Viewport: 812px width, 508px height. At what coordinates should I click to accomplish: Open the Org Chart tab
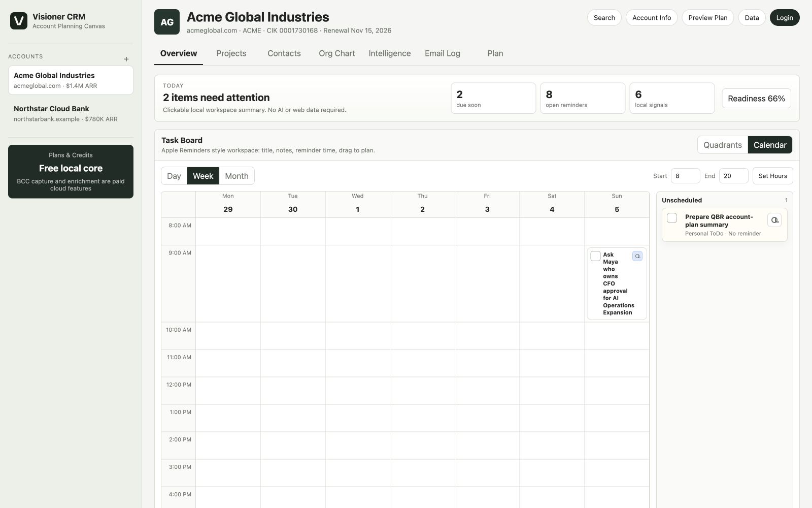tap(337, 53)
